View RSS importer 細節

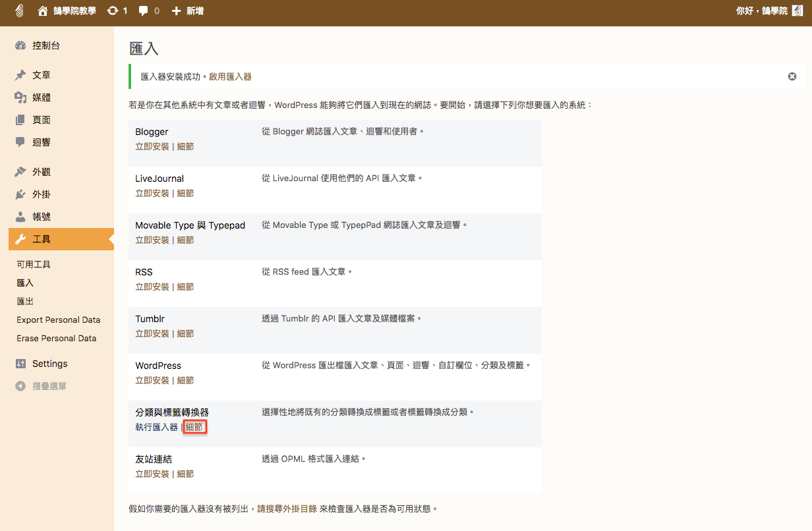click(x=186, y=287)
